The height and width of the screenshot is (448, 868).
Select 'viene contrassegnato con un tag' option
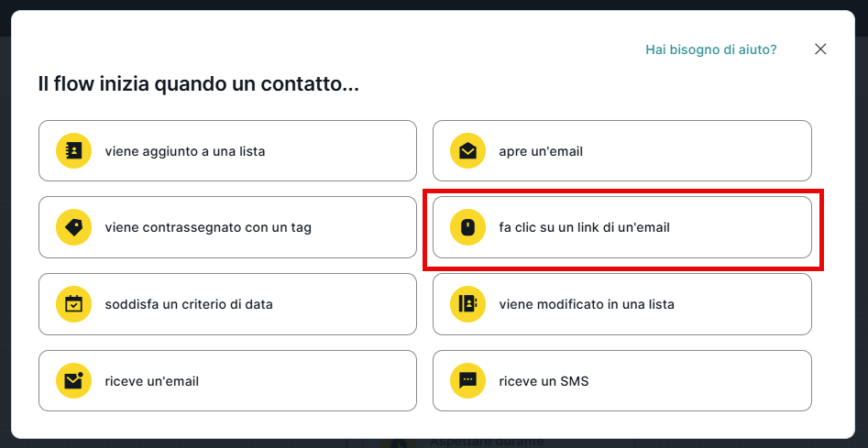tap(227, 227)
